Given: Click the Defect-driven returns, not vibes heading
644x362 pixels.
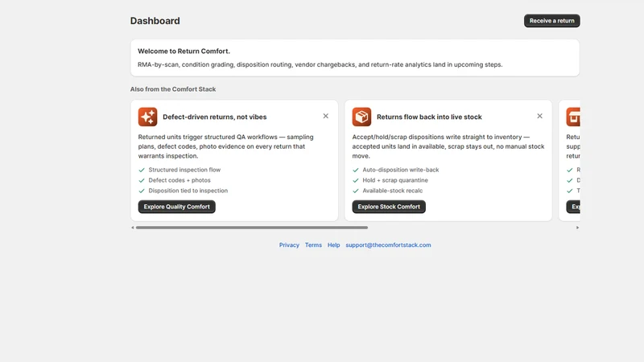Looking at the screenshot, I should [214, 117].
